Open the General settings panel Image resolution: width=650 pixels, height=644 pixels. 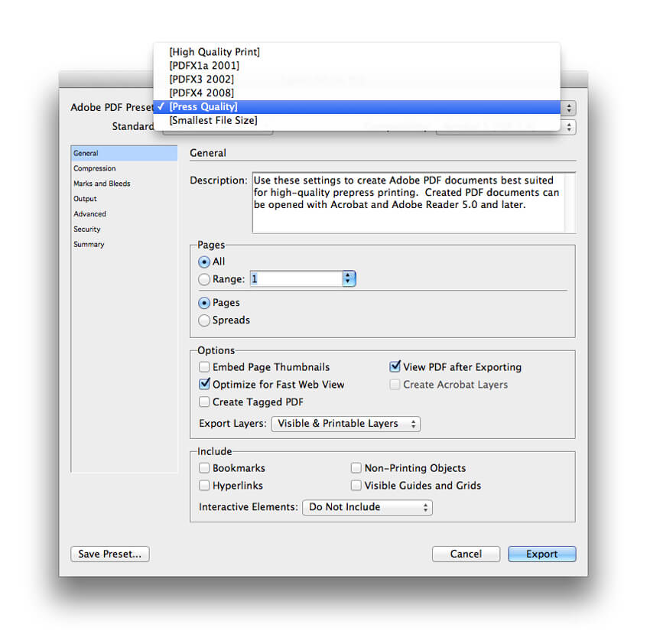point(124,153)
